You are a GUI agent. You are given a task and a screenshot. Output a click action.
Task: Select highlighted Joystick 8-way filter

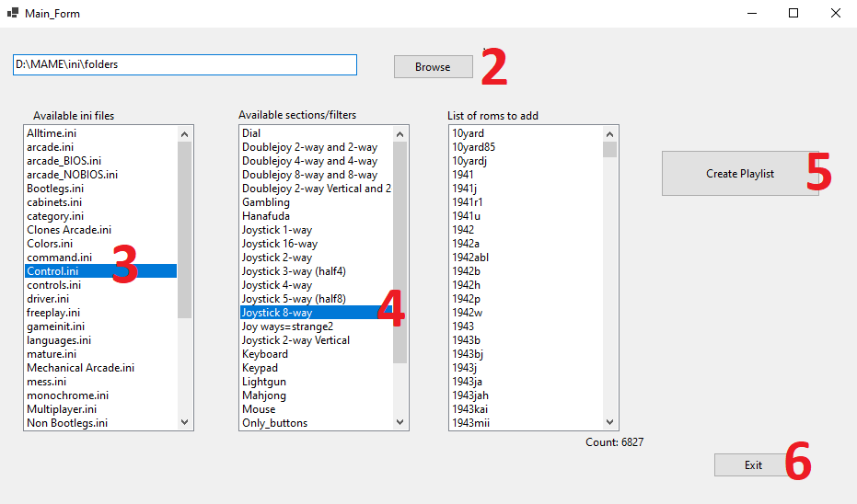[x=316, y=313]
